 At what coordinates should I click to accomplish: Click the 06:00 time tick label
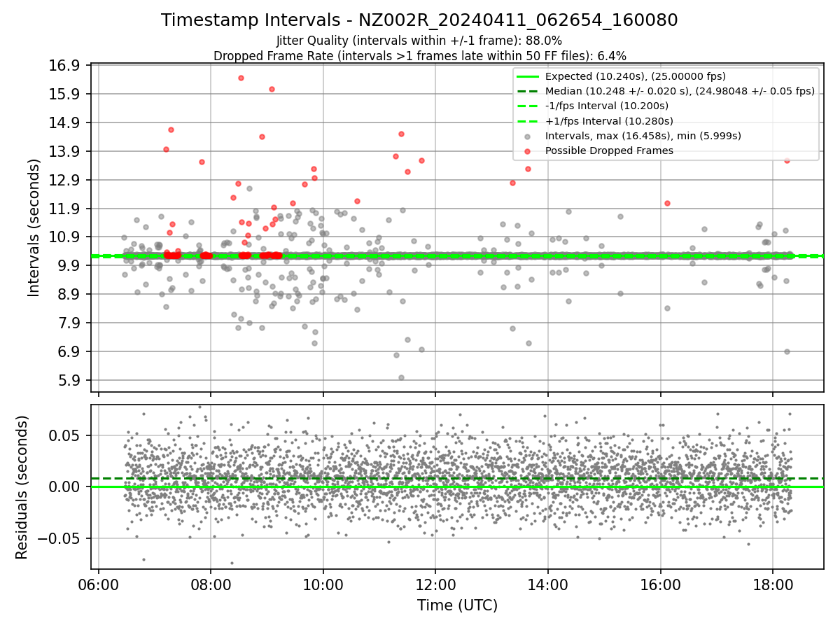click(x=99, y=585)
